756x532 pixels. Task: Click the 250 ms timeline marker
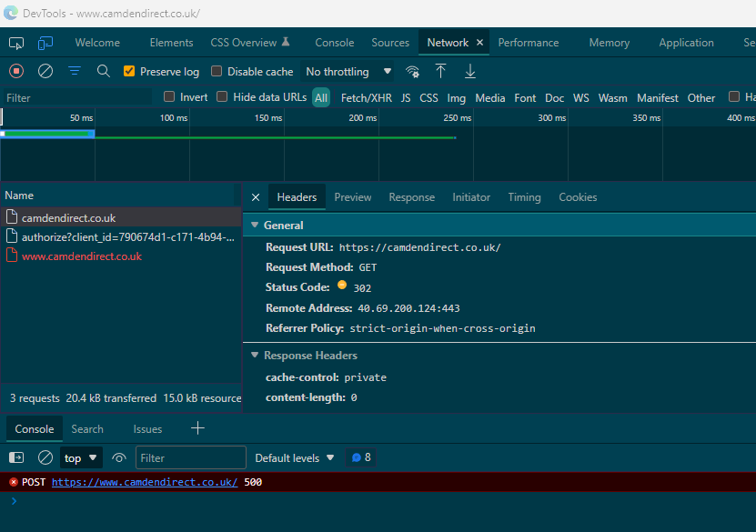[457, 117]
